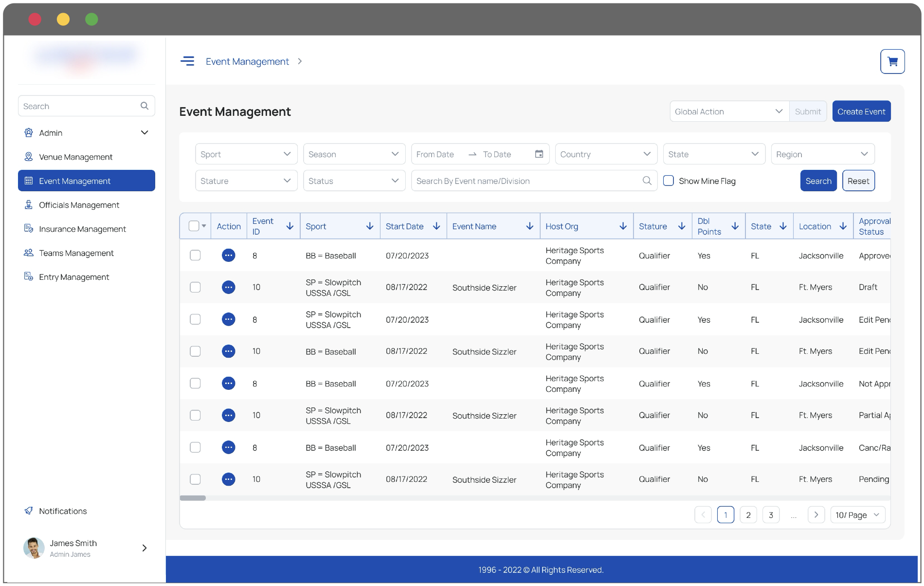The height and width of the screenshot is (586, 924).
Task: Toggle the select-all header checkbox
Action: (194, 226)
